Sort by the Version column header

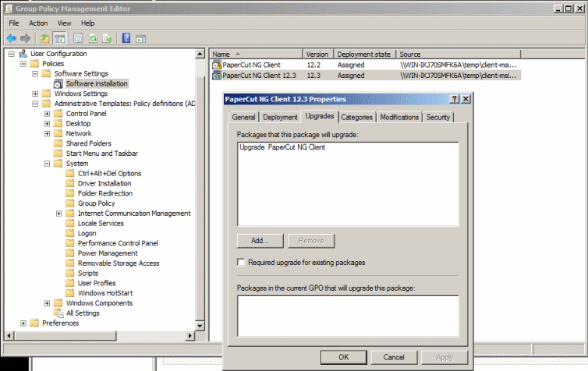(317, 55)
